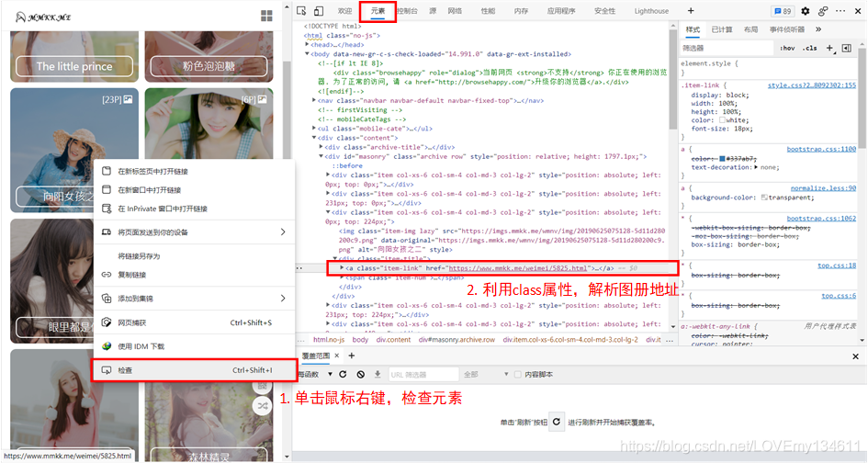
Task: Focus the 筛选器 styles filter field
Action: 727,48
